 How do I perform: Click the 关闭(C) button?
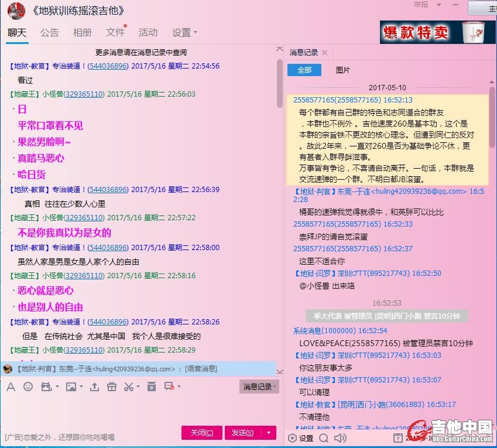pyautogui.click(x=201, y=432)
